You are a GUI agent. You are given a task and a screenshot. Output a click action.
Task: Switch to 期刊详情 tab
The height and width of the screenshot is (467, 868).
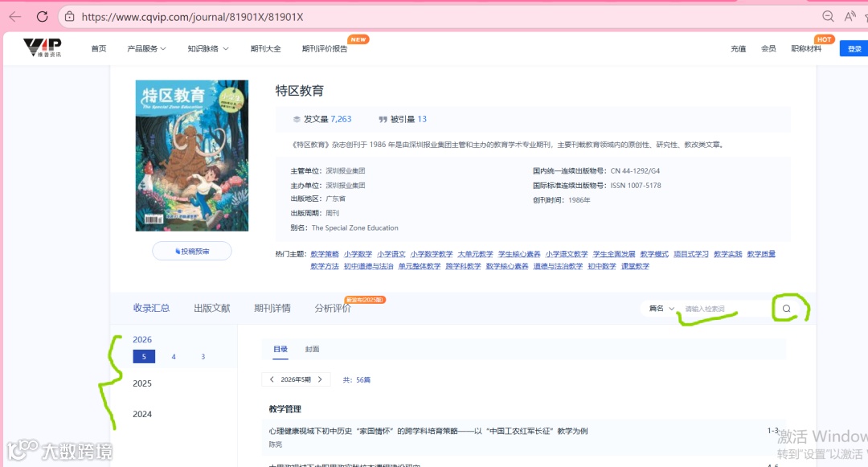point(272,308)
